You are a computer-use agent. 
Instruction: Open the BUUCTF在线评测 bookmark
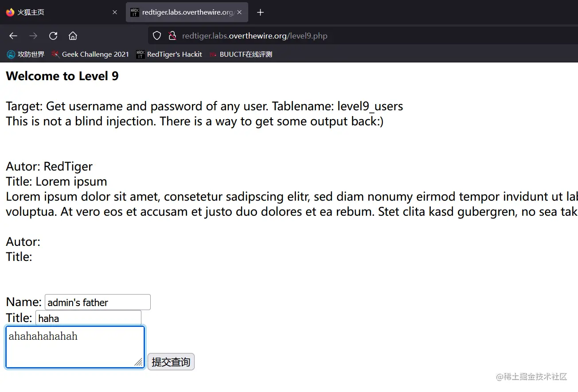(x=241, y=54)
